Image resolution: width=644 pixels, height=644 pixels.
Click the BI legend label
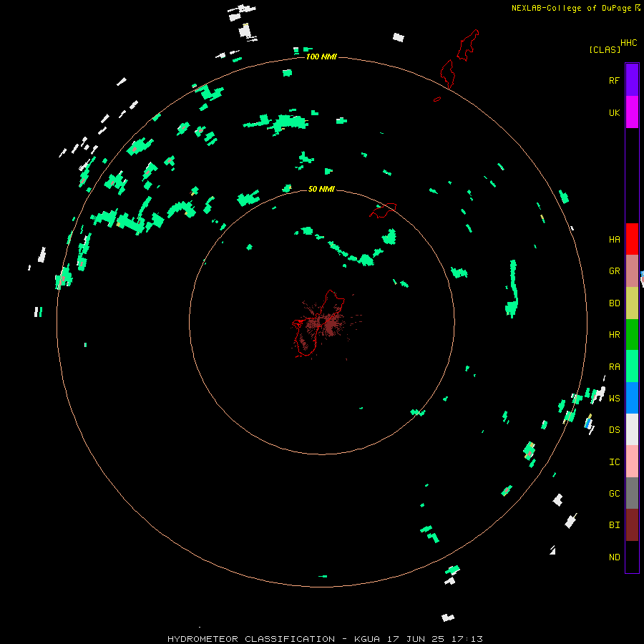click(614, 525)
